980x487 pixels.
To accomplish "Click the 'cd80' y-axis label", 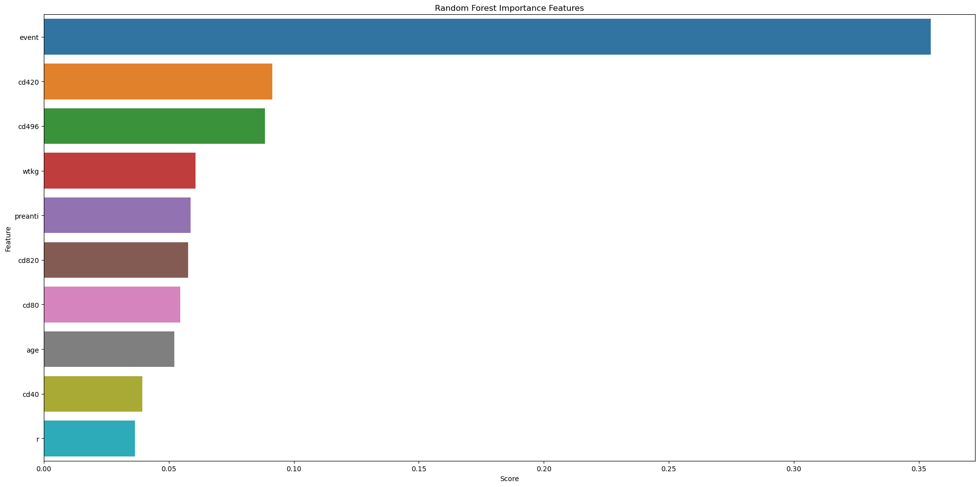I will coord(31,305).
